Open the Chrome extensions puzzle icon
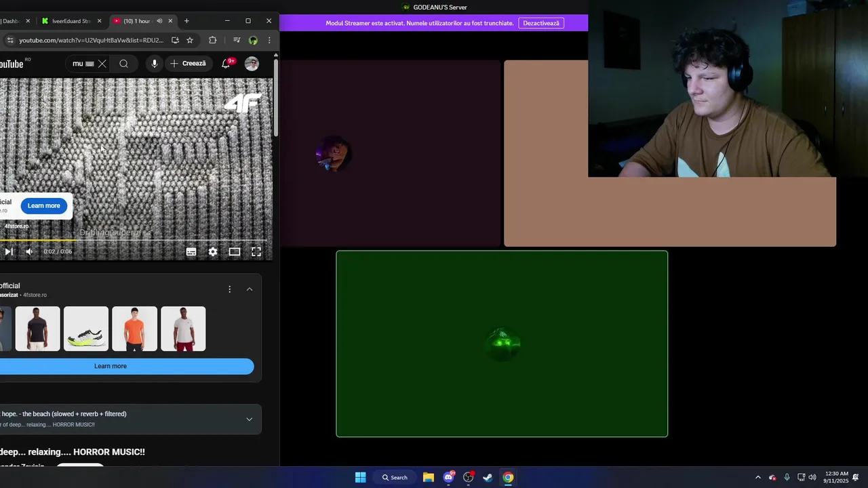This screenshot has width=868, height=488. pos(212,40)
